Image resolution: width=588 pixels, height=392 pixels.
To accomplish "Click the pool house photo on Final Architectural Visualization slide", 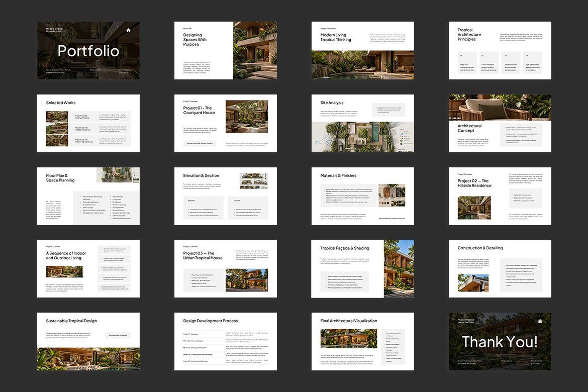I will point(349,339).
